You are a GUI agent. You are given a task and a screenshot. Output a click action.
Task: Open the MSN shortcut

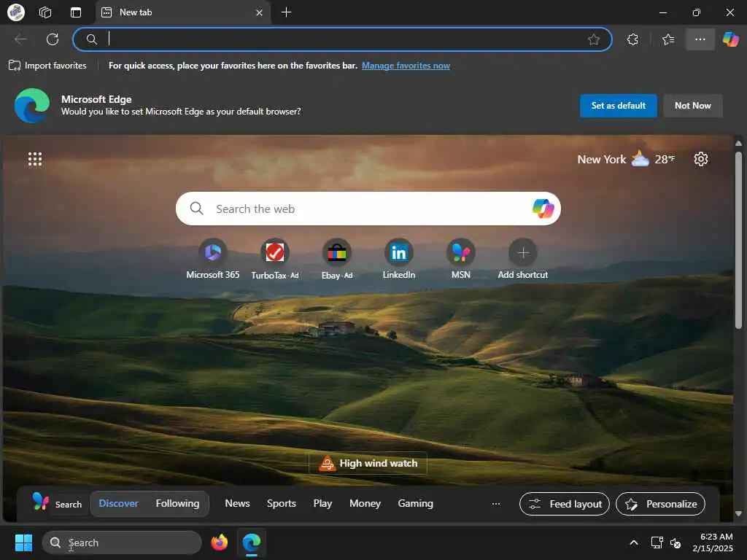tap(461, 260)
